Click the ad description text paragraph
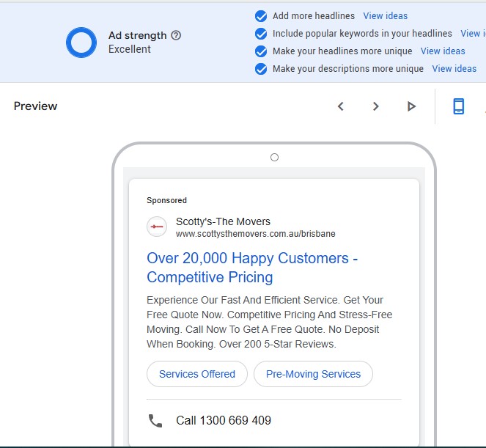The image size is (486, 448). tap(269, 322)
